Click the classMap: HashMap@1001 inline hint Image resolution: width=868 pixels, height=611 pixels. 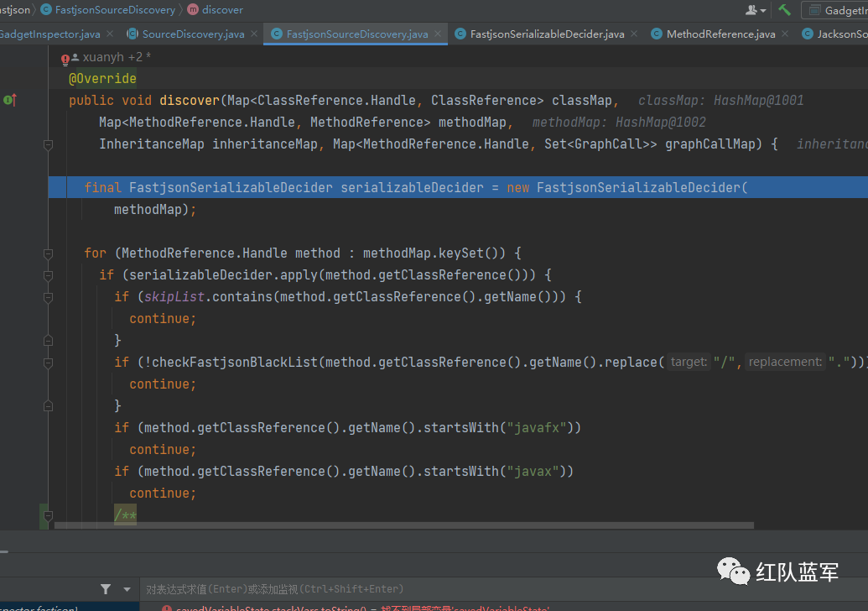720,100
